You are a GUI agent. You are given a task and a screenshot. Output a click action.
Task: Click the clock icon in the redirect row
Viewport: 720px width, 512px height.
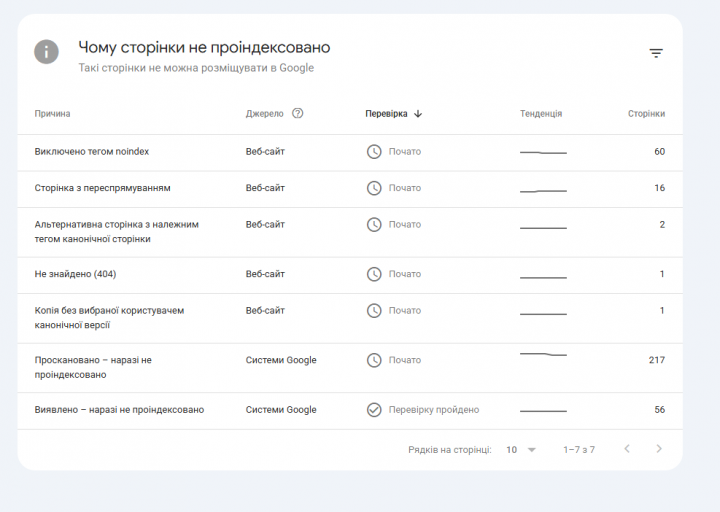[x=374, y=188]
